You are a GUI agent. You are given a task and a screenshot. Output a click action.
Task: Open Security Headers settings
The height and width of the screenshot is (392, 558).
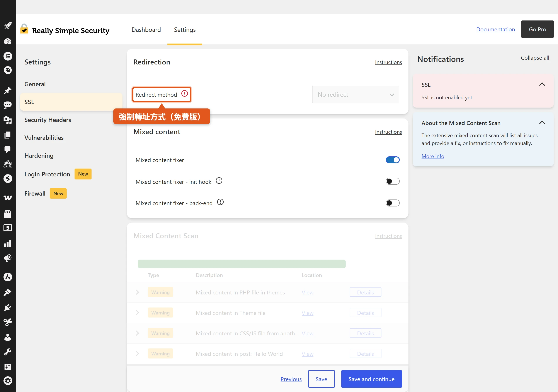48,120
